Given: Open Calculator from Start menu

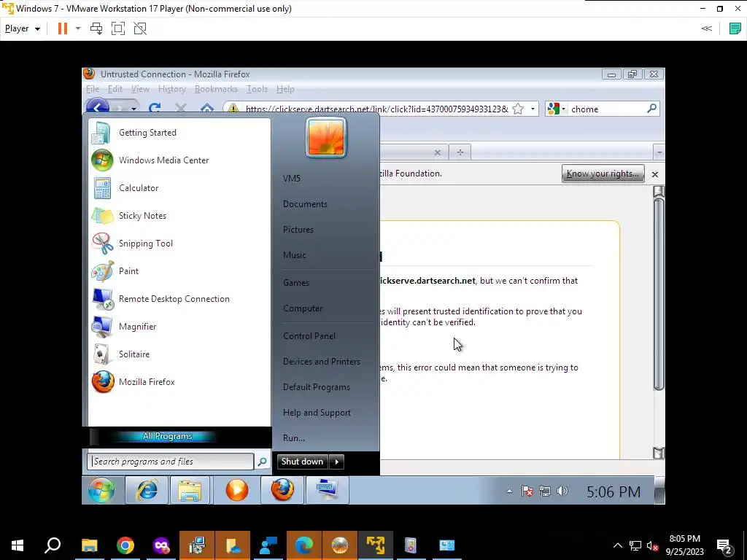Looking at the screenshot, I should point(179,187).
